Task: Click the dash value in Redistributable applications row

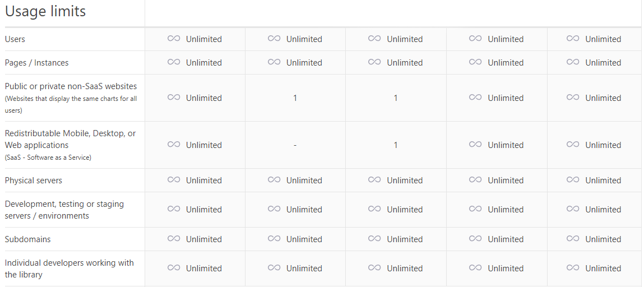Action: pyautogui.click(x=295, y=145)
